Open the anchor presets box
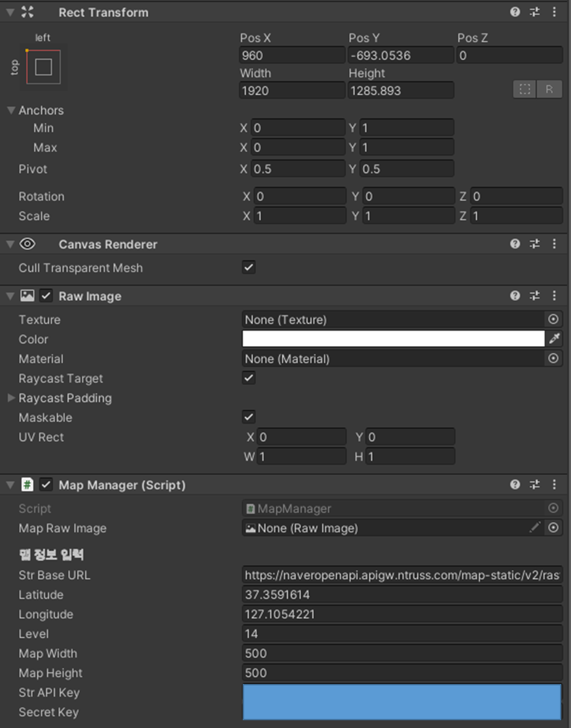The width and height of the screenshot is (571, 728). click(x=43, y=67)
